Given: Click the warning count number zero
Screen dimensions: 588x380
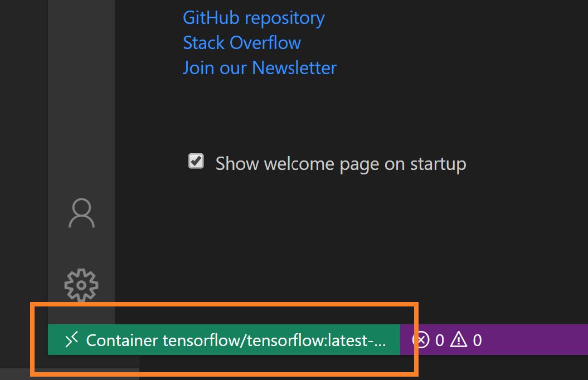Looking at the screenshot, I should click(x=477, y=340).
